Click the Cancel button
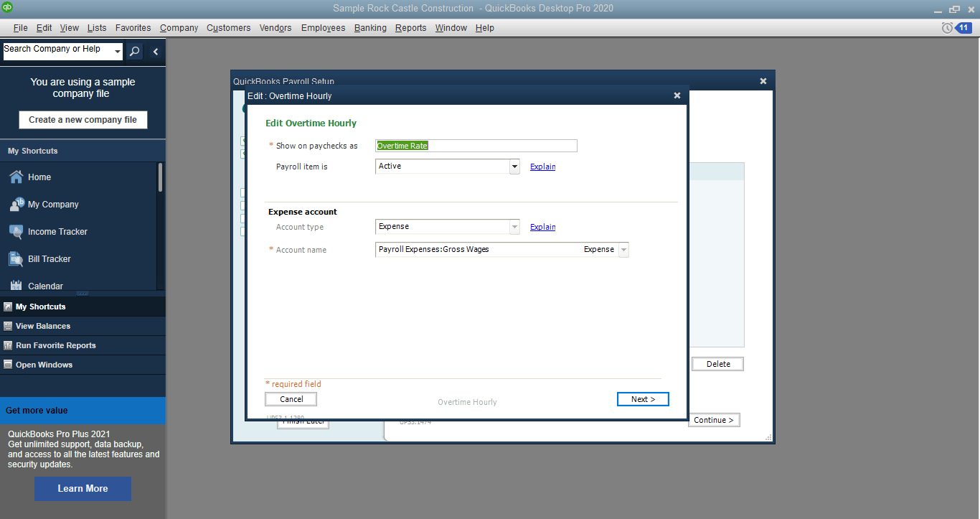This screenshot has width=980, height=519. (x=291, y=399)
